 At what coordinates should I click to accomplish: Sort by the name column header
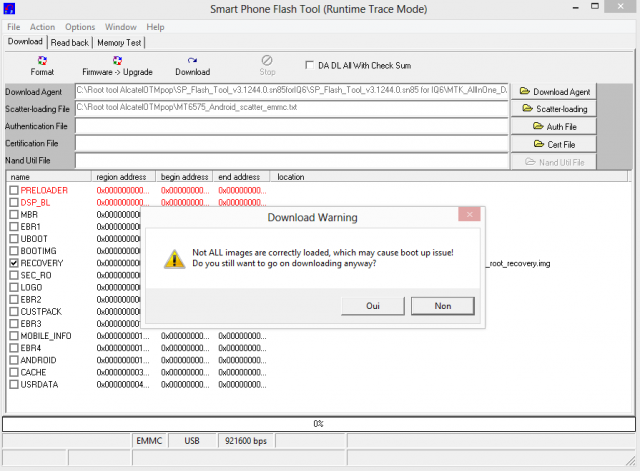tap(49, 177)
